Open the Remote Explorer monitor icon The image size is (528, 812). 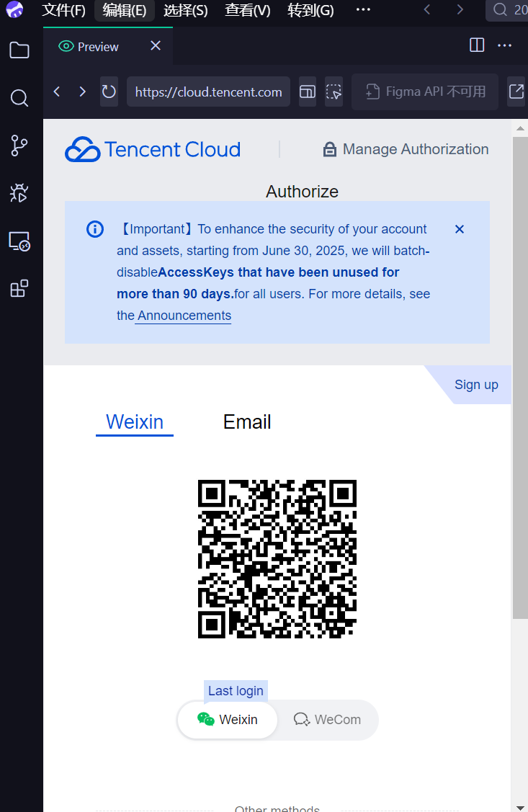19,241
